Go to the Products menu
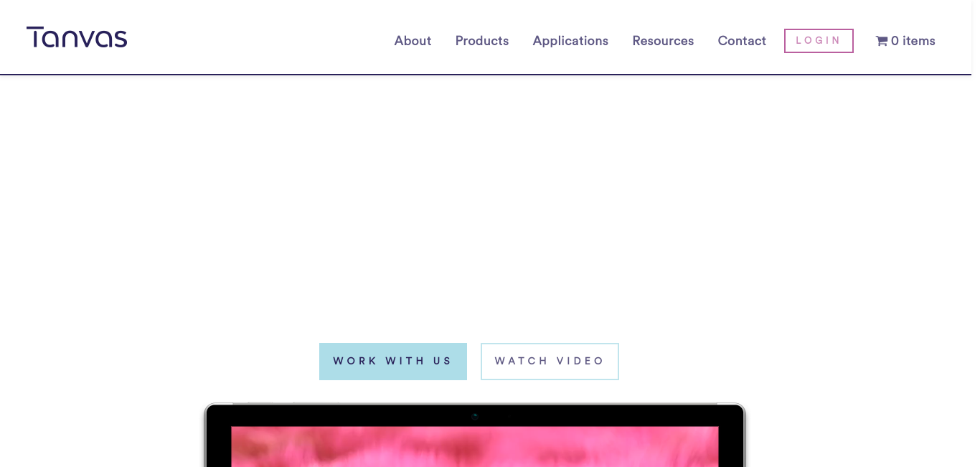Viewport: 980px width, 467px height. point(482,41)
